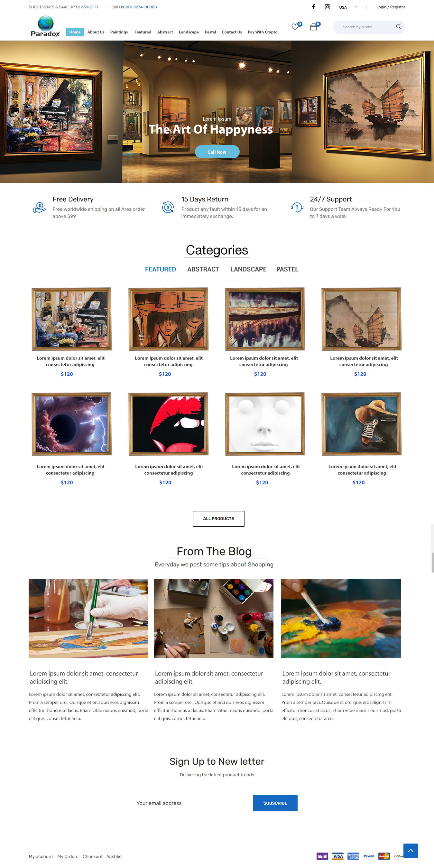Screen dimensions: 434x868
Task: Click the search magnifier icon
Action: 398,27
